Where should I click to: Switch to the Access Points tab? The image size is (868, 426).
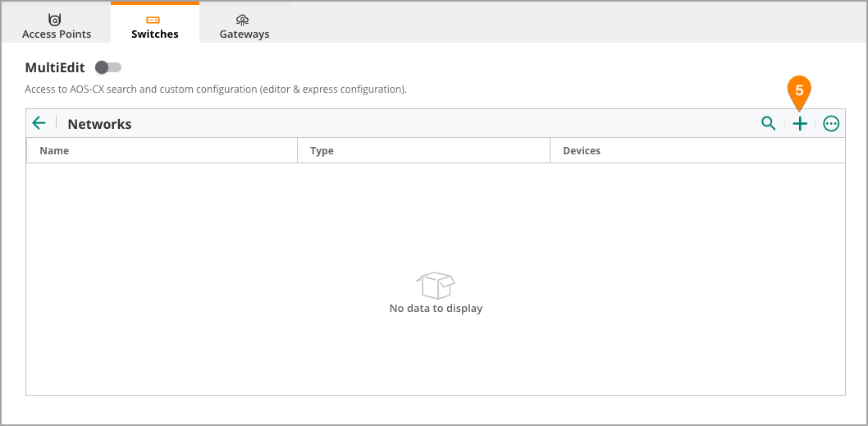click(57, 28)
